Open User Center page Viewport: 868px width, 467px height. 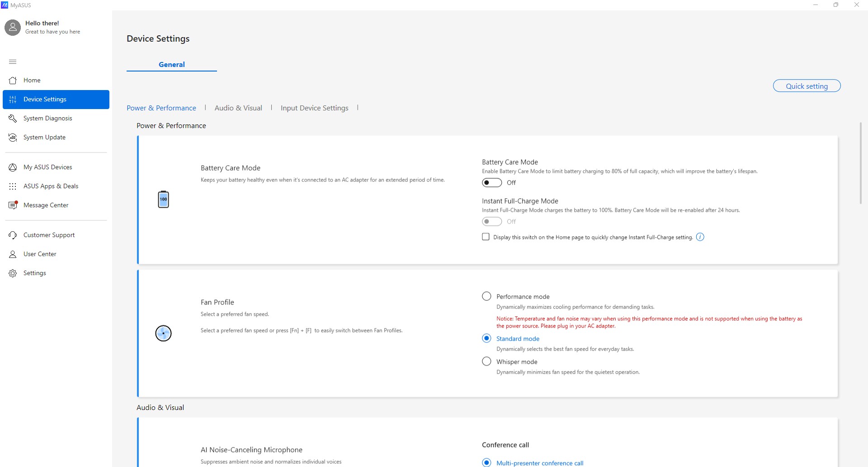click(40, 254)
